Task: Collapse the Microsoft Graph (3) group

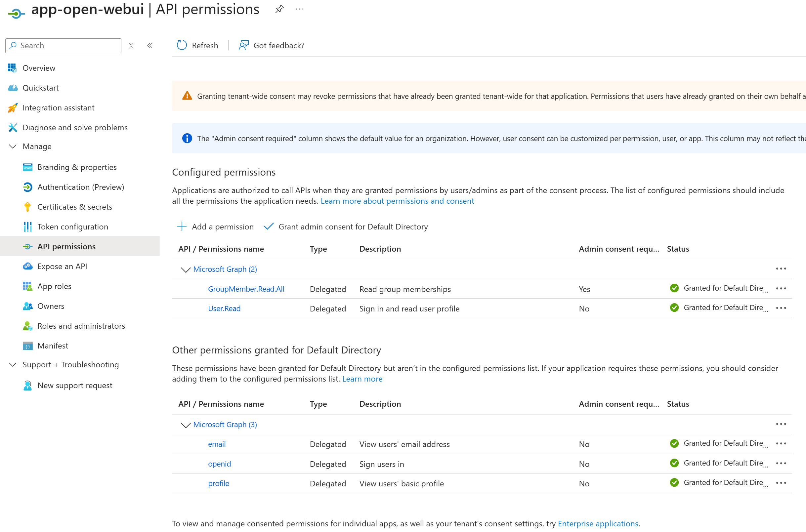Action: coord(185,425)
